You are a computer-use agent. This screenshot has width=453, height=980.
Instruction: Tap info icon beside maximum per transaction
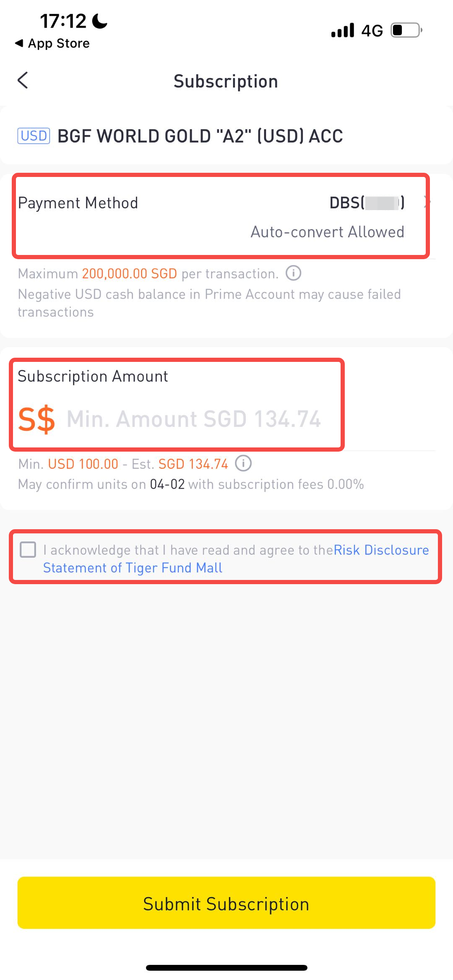point(294,273)
